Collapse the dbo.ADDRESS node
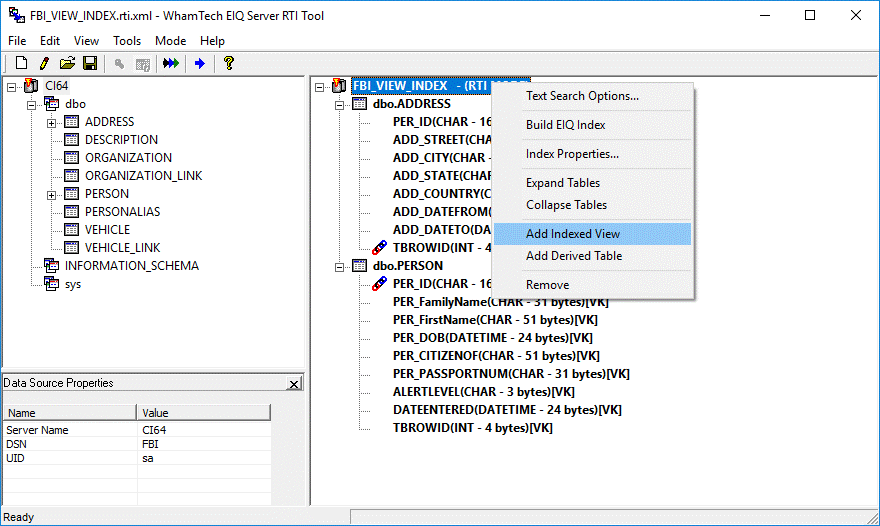 click(x=340, y=105)
